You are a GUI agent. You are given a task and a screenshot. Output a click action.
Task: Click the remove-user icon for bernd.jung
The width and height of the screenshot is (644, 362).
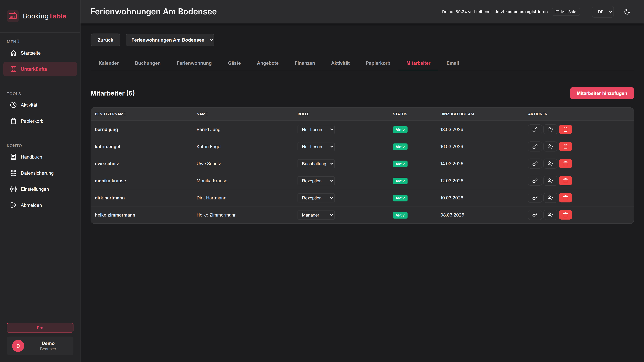550,129
